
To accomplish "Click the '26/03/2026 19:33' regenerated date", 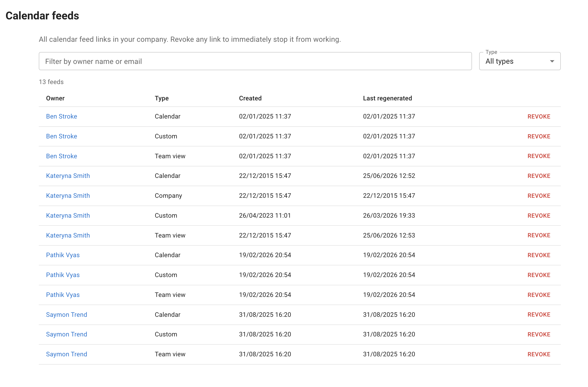I will click(x=389, y=215).
